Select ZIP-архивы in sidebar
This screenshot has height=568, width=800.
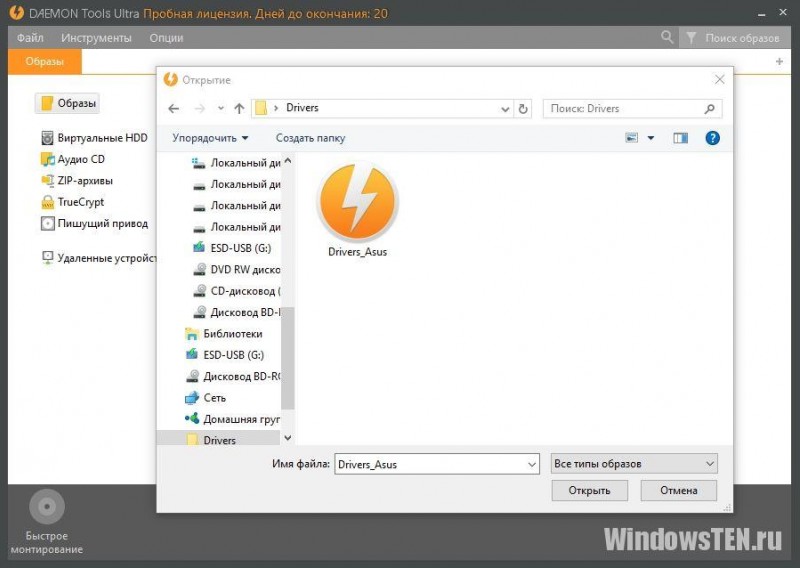coord(77,181)
